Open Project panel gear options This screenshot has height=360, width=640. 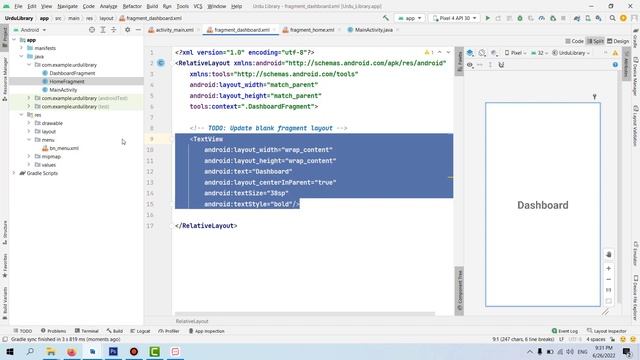point(127,30)
